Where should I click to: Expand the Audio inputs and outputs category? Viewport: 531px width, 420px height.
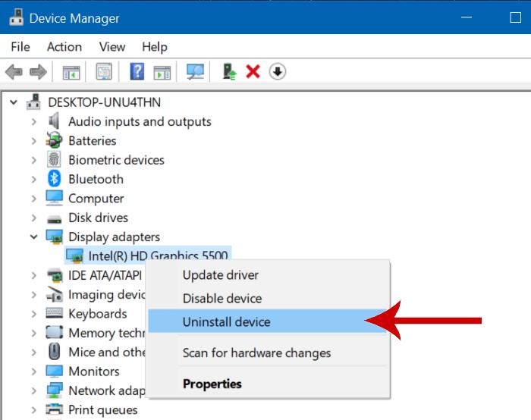[x=34, y=121]
